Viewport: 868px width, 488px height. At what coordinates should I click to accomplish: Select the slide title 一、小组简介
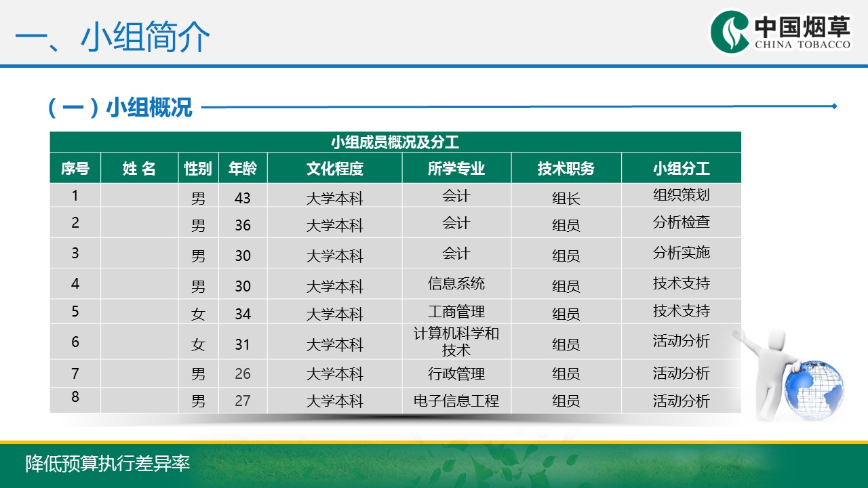point(113,38)
